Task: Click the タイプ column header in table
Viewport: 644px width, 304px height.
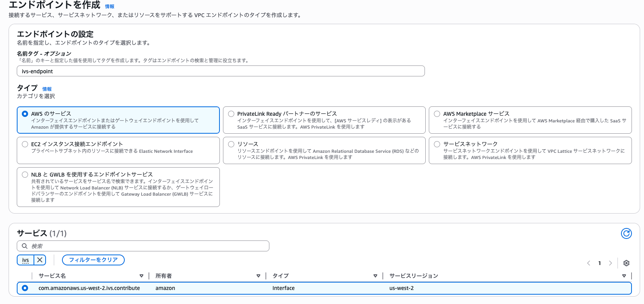Action: 281,276
